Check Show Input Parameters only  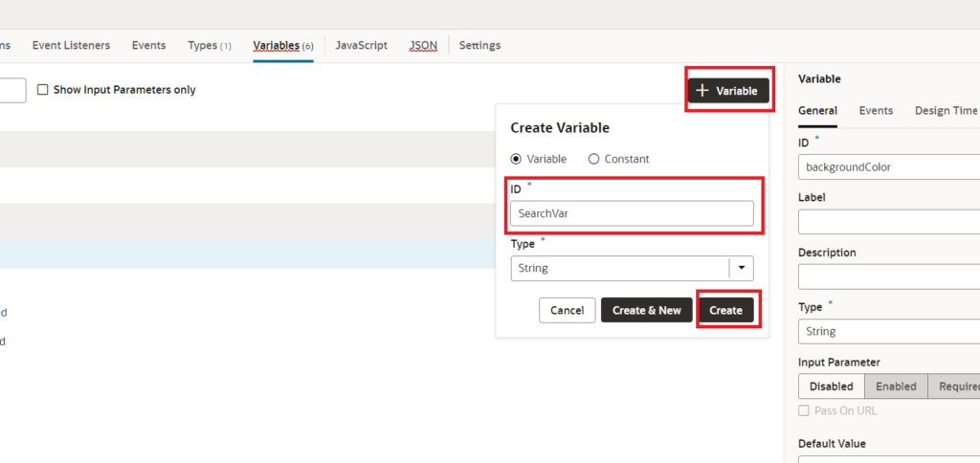(42, 90)
